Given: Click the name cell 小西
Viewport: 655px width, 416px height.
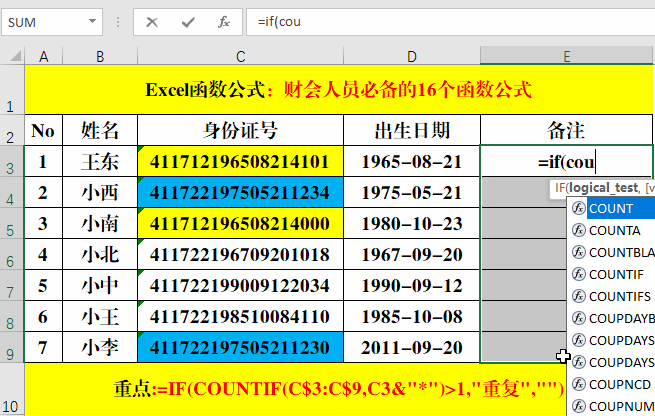Looking at the screenshot, I should [100, 192].
